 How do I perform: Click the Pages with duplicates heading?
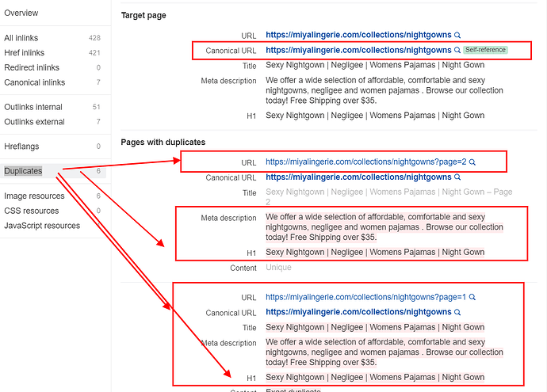click(x=163, y=143)
